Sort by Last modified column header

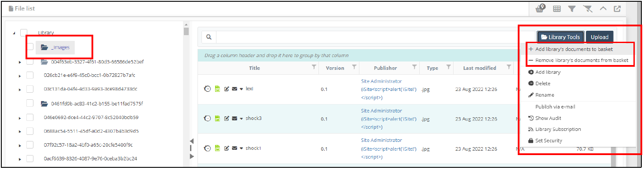(x=479, y=68)
